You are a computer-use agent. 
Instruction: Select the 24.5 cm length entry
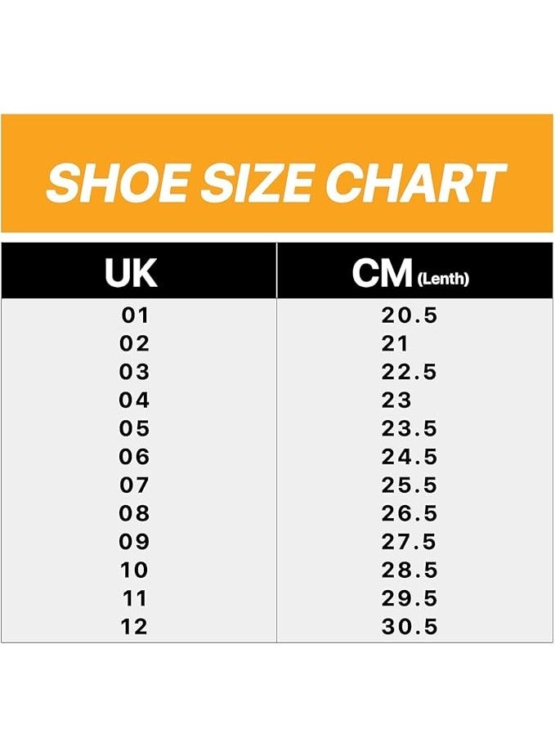[410, 457]
